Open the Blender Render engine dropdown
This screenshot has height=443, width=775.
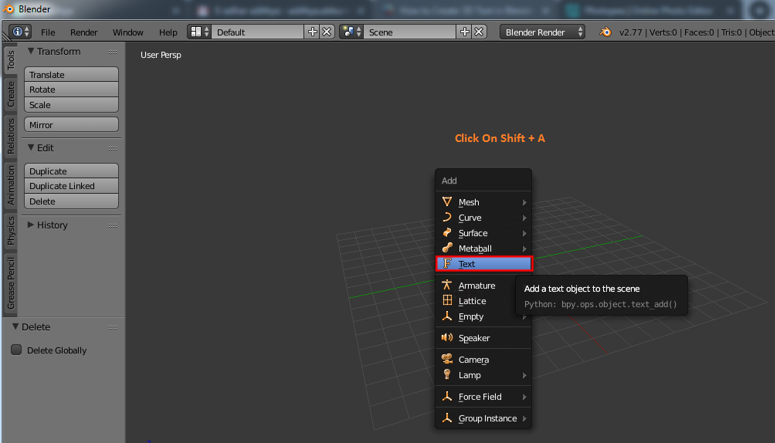(x=542, y=32)
